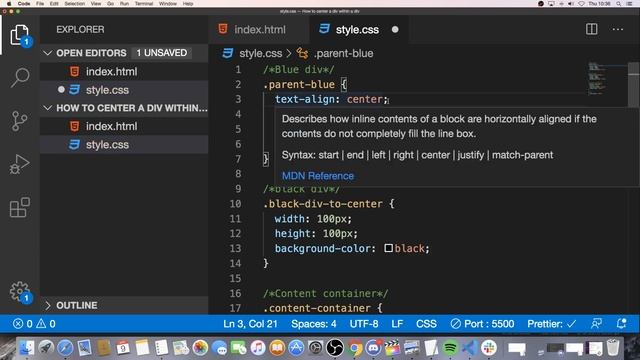Screen dimensions: 640x360
Task: Follow the MDN Reference link
Action: tap(318, 176)
